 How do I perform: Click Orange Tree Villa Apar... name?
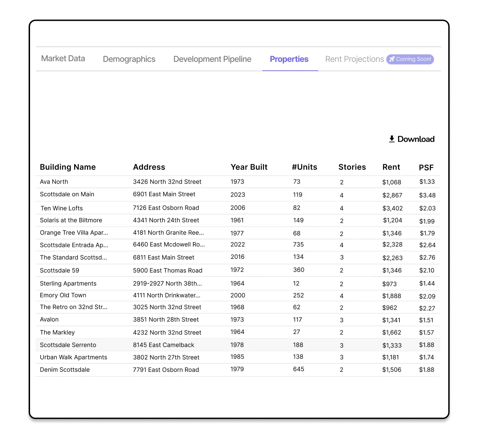pyautogui.click(x=74, y=233)
